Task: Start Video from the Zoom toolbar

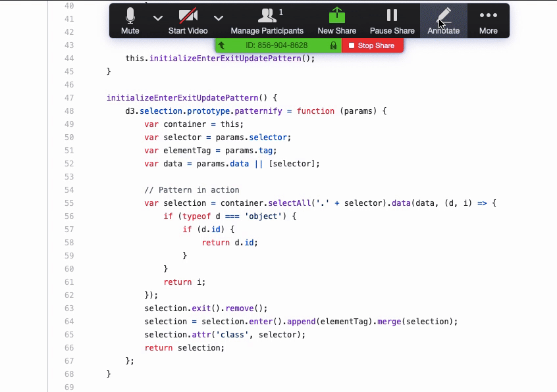Action: [188, 21]
